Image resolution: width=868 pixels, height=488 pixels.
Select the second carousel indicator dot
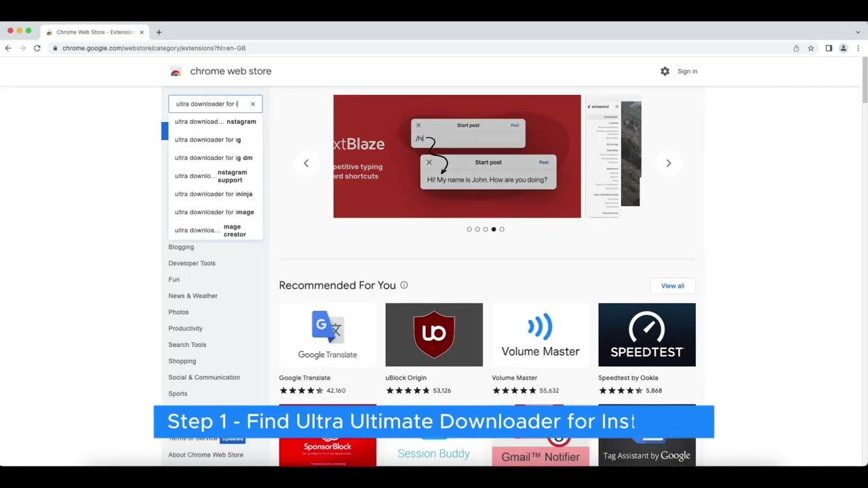477,229
